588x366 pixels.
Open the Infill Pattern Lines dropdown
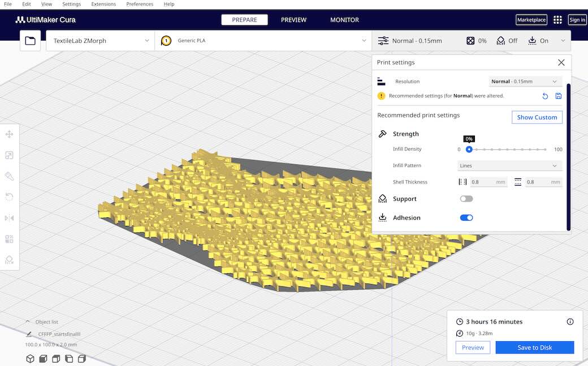tap(509, 165)
